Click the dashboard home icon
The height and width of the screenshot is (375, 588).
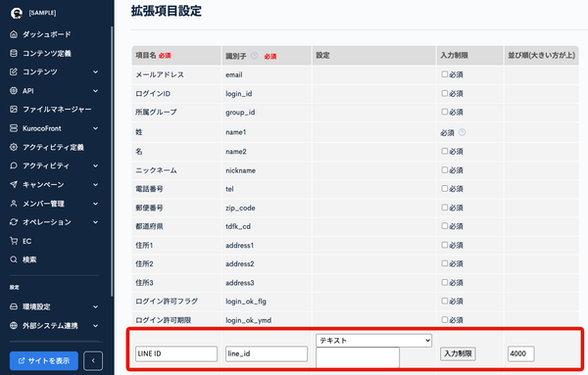14,34
